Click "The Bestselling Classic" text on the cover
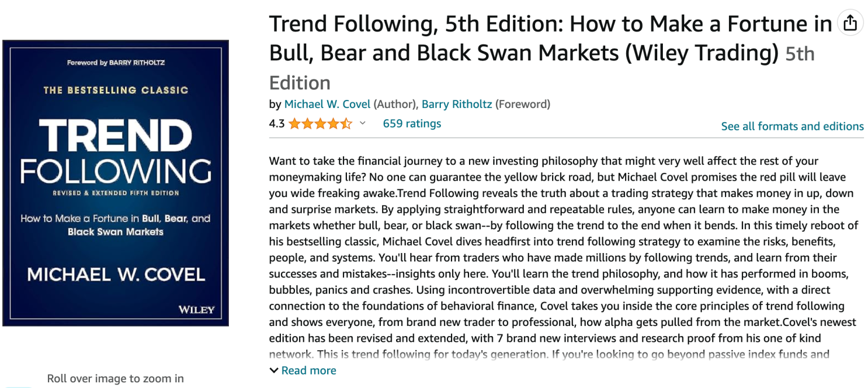 click(x=116, y=90)
